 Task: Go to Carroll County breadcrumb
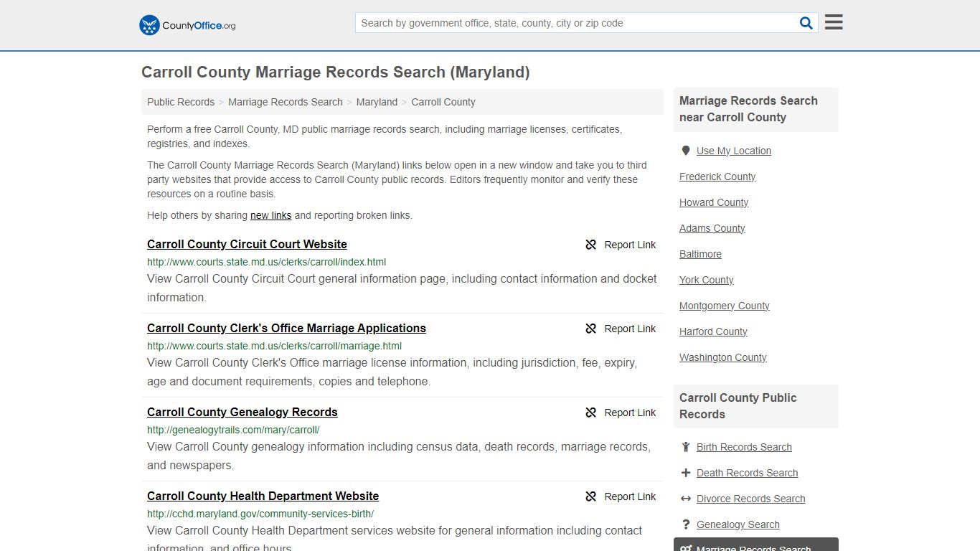coord(443,102)
